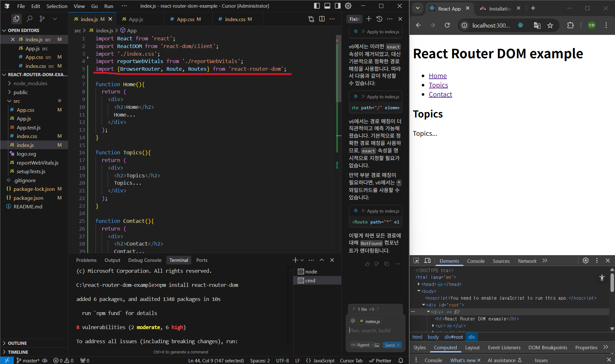Screen dimensions: 615x364
Task: Copy the AI response icon
Action: (386, 264)
